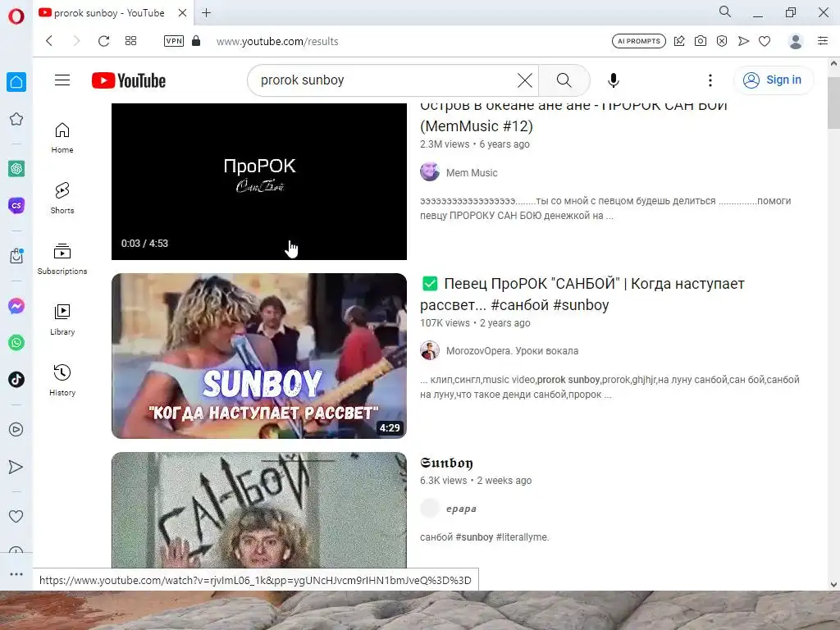Screen dimensions: 840x630
Task: Click the Sign in button
Action: click(x=773, y=80)
